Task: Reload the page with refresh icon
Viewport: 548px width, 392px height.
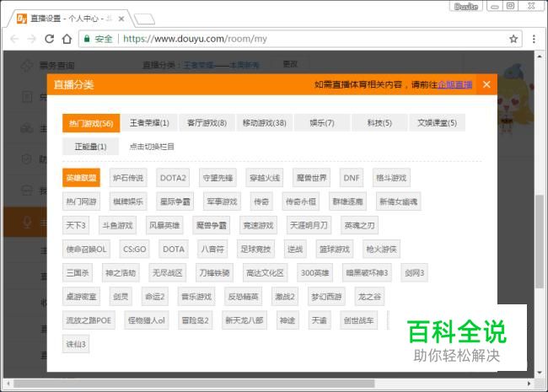Action: point(49,39)
